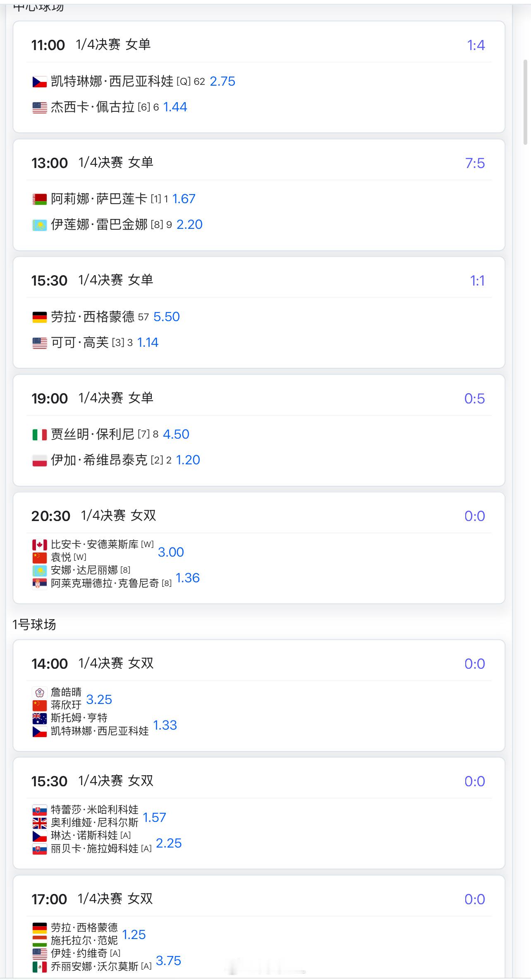The image size is (531, 980).
Task: Click the UK flag beside 奥利维娅·尼科尔斯
Action: (x=40, y=823)
